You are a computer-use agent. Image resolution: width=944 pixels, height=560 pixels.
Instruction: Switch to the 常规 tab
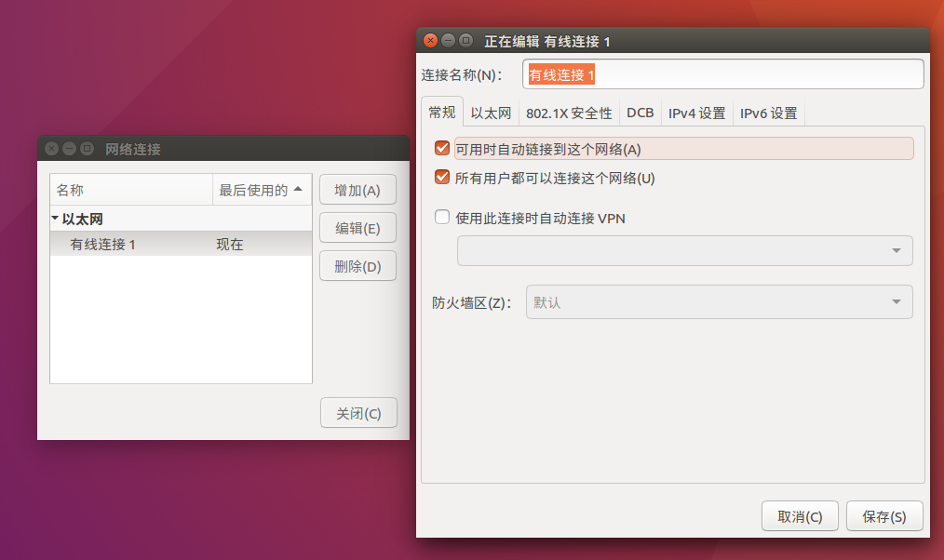(x=442, y=113)
